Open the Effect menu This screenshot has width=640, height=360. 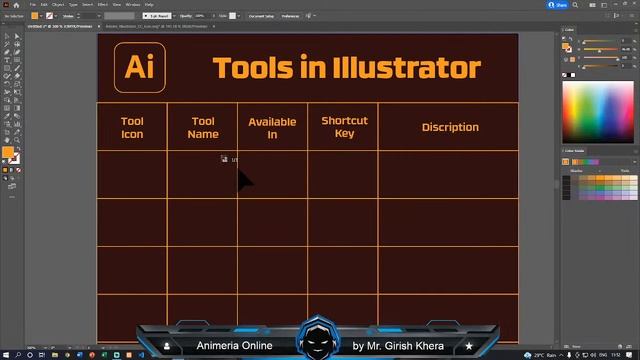point(102,4)
